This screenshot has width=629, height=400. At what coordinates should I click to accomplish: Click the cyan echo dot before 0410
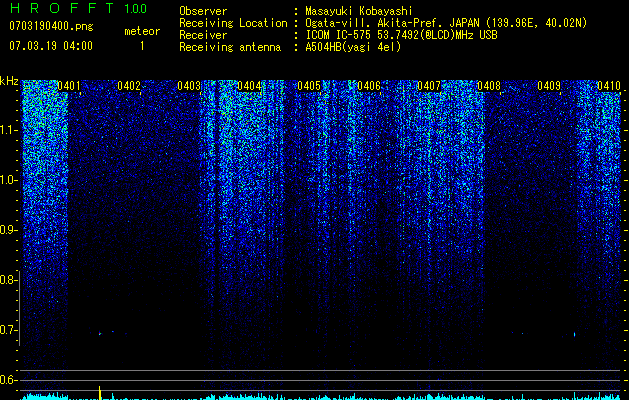pyautogui.click(x=574, y=334)
